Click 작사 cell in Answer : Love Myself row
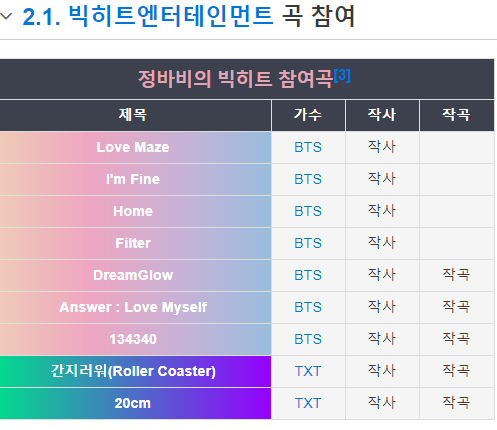Viewport: 497px width, 430px height. [x=382, y=307]
